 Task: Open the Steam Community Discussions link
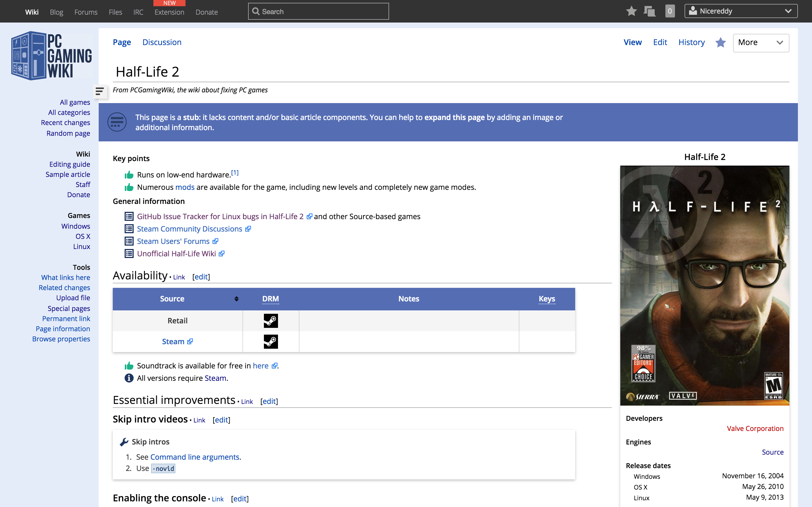[x=189, y=229]
